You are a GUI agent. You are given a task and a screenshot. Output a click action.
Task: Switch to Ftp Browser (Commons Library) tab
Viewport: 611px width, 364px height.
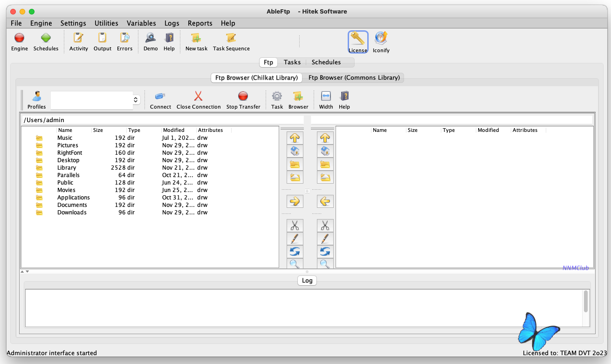pos(354,78)
